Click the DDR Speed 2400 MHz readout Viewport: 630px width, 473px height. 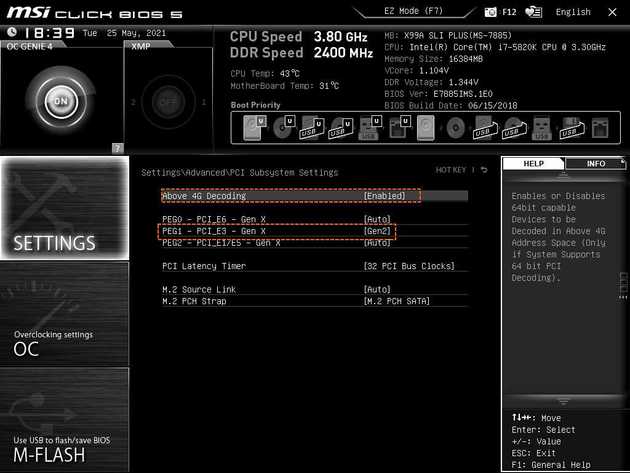click(x=301, y=53)
